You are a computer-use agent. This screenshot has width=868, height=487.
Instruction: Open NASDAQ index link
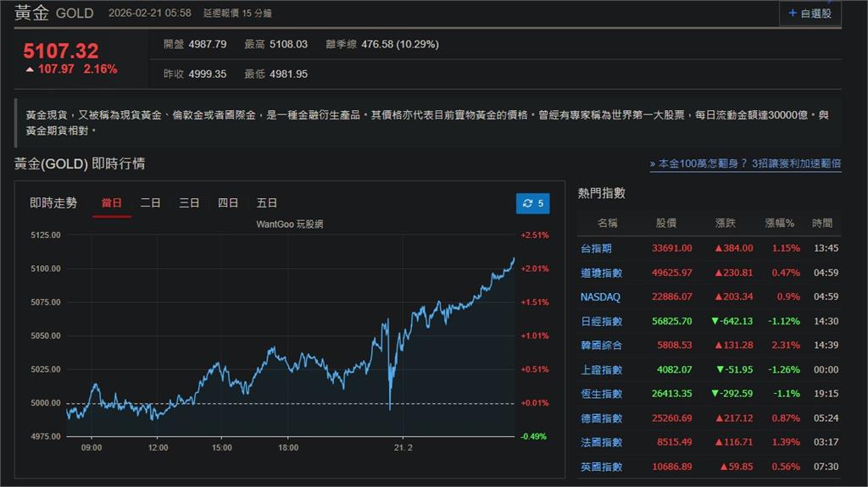600,297
